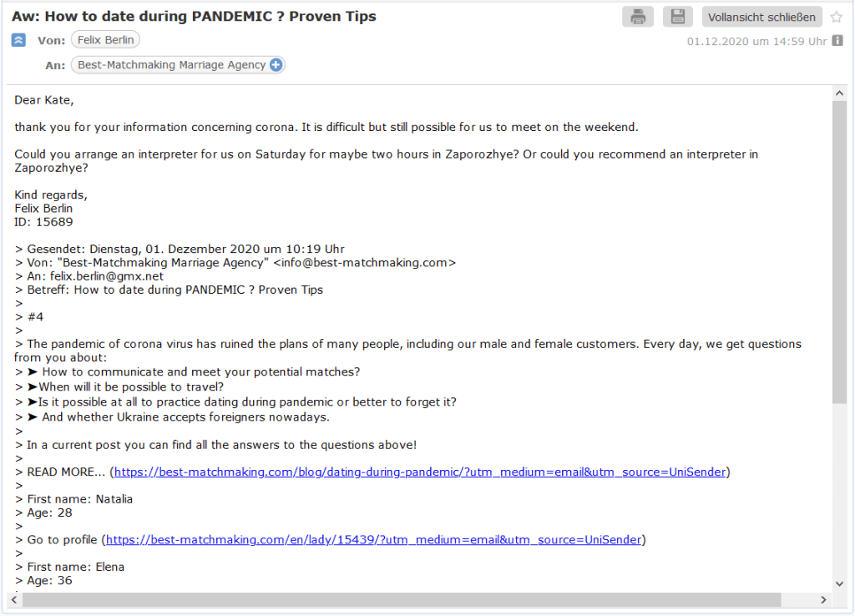The height and width of the screenshot is (616, 855).
Task: Toggle the favorite star for this email
Action: point(837,17)
